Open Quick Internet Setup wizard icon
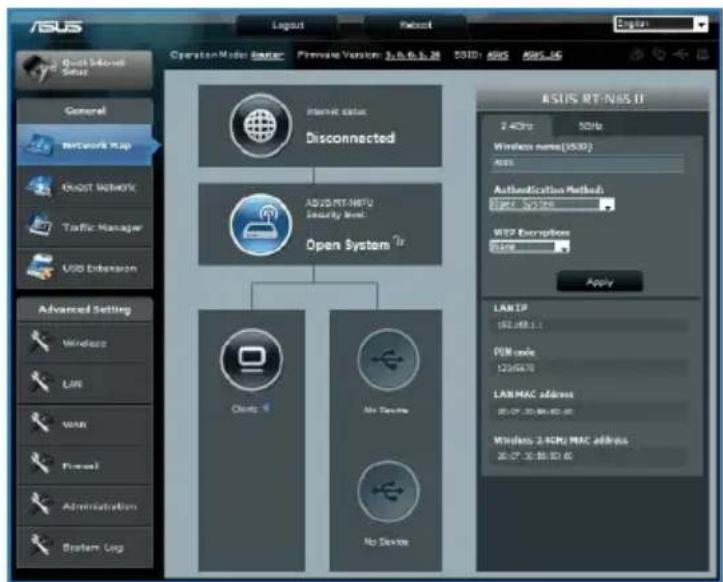 [37, 69]
